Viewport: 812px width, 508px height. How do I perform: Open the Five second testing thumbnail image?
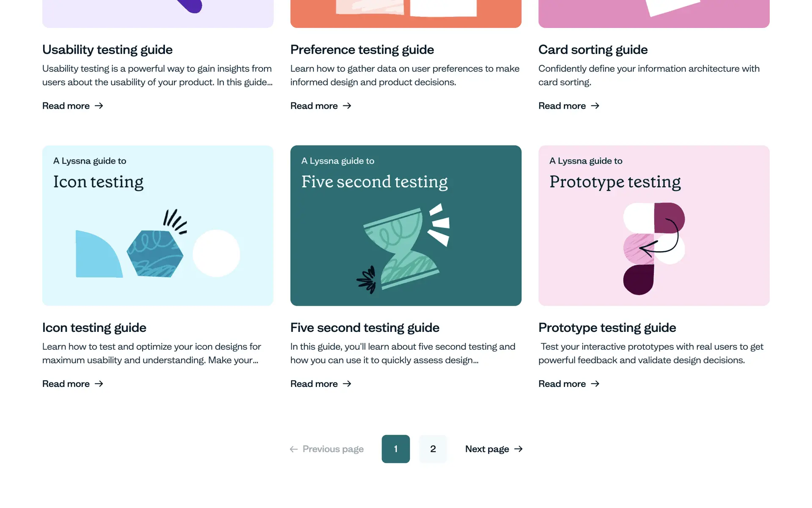(x=406, y=225)
